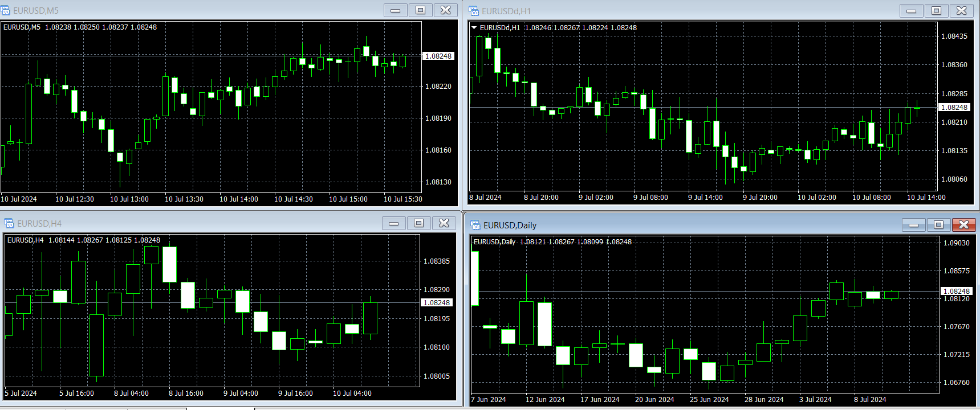Maximize the EURUSD,M5 chart window
Viewport: 980px width, 410px height.
tap(420, 10)
